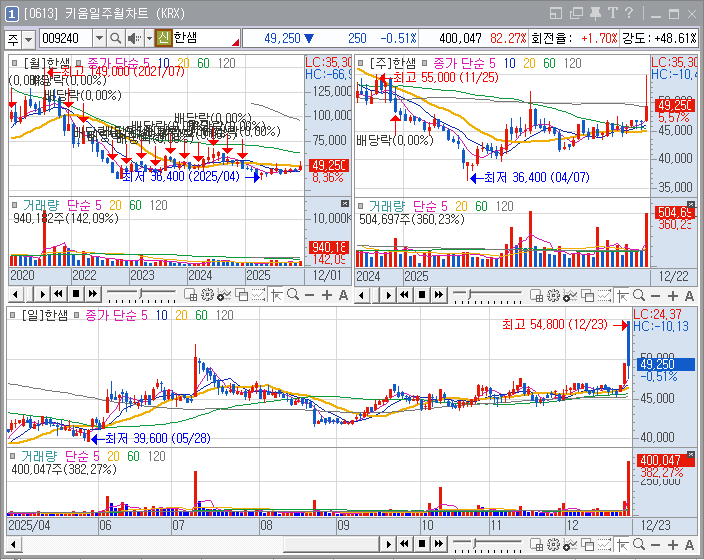Stop the weekly chart playback
The height and width of the screenshot is (560, 704).
422,295
